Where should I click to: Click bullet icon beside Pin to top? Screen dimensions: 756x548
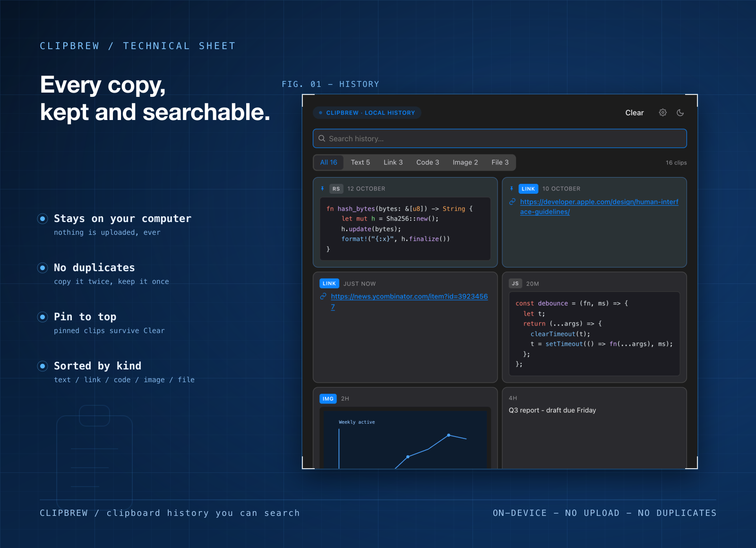(x=43, y=317)
